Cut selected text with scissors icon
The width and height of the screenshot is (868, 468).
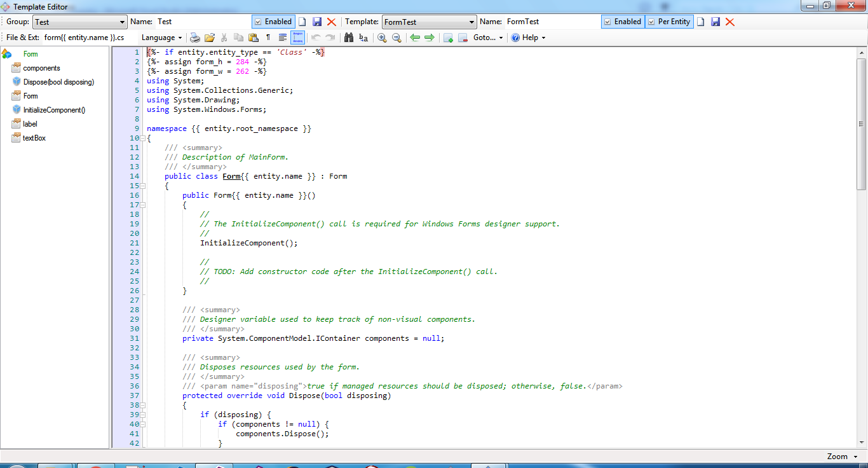click(x=224, y=38)
